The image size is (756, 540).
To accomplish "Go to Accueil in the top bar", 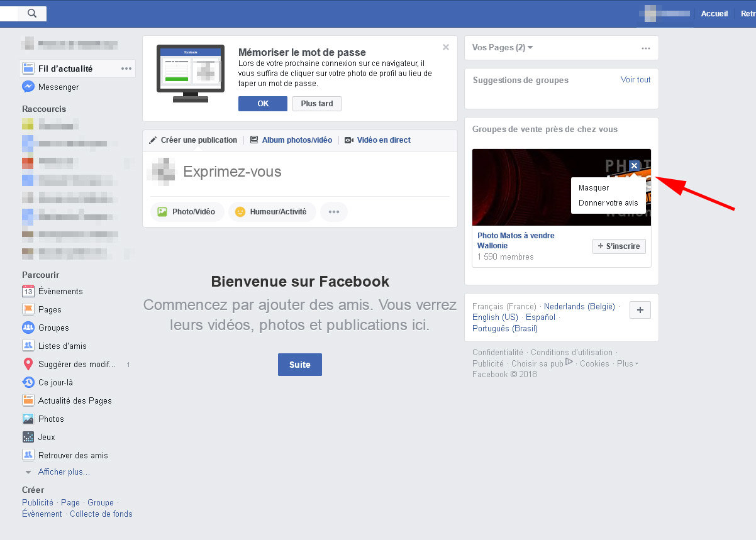I will (714, 13).
